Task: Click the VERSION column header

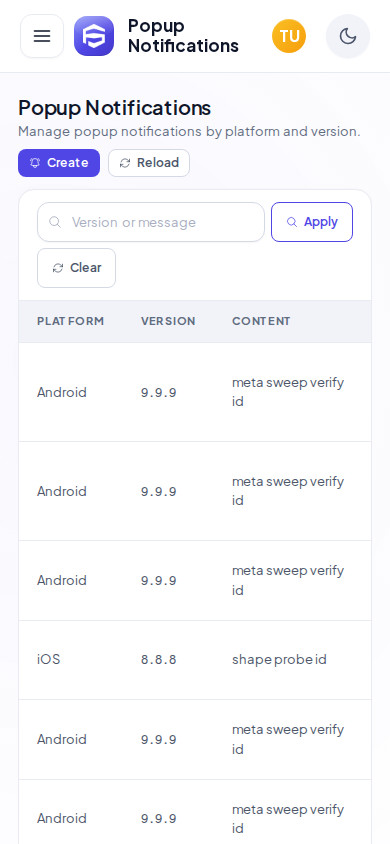Action: coord(168,321)
